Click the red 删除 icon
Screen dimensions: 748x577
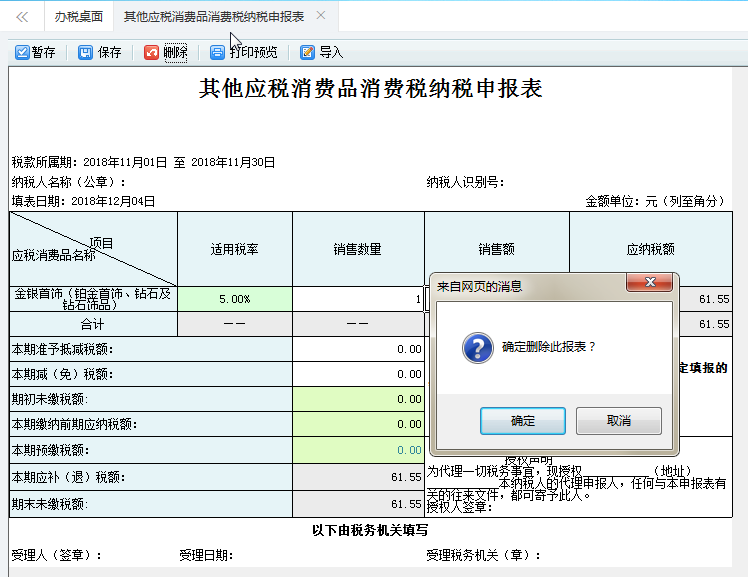point(151,52)
